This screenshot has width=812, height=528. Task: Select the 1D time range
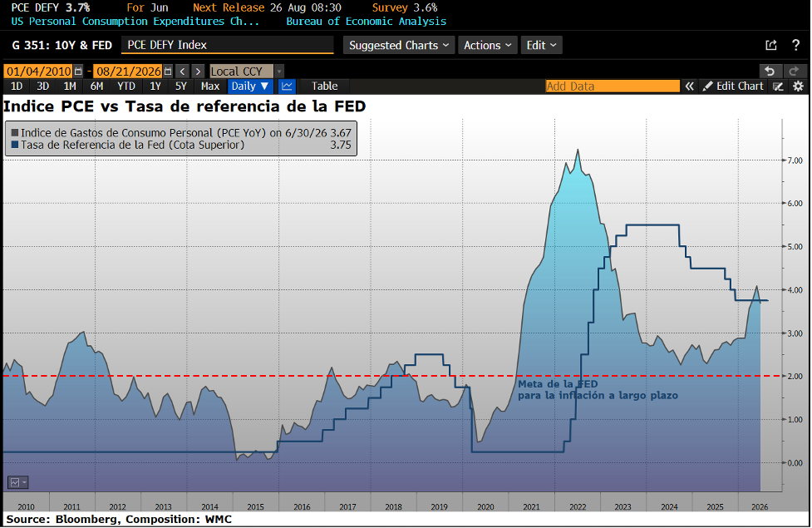click(17, 86)
